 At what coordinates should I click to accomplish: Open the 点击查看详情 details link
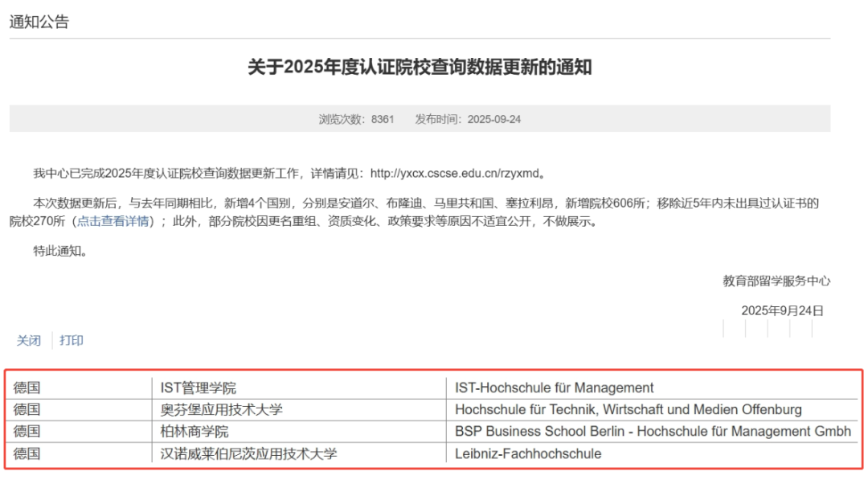tap(113, 221)
